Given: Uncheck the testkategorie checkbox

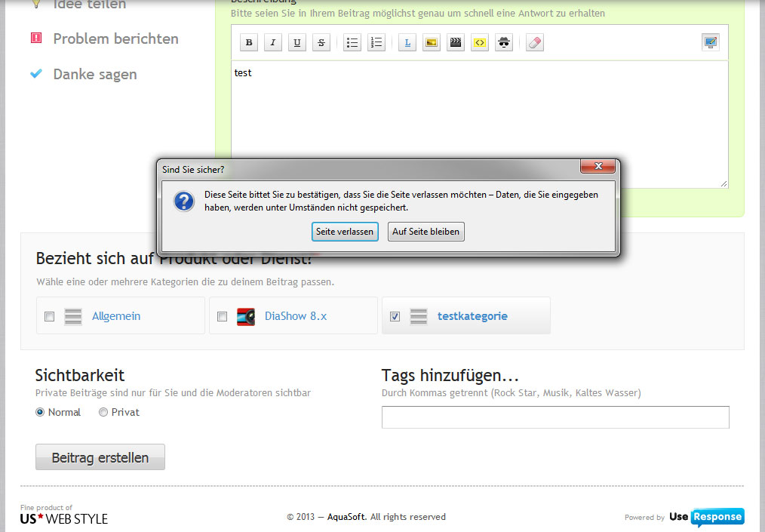Looking at the screenshot, I should pos(395,317).
